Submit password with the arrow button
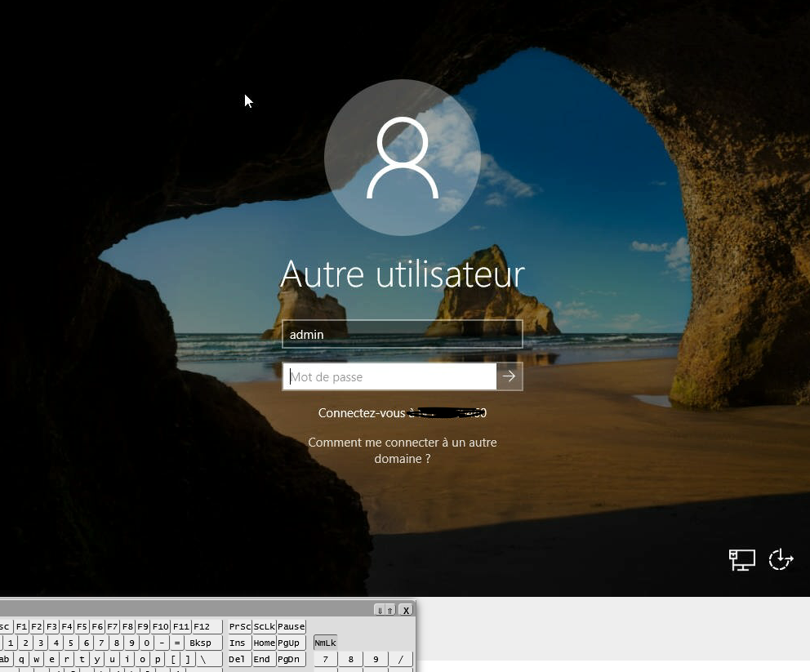The width and height of the screenshot is (810, 672). point(510,376)
